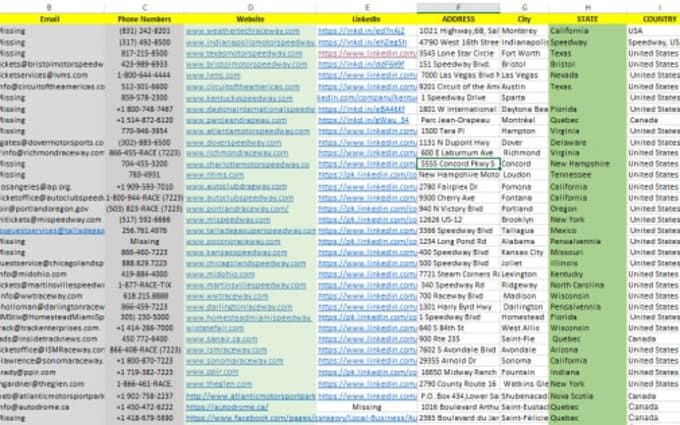Select the 'North Carolina' state cell
Screen dimensions: 680x425
(588, 285)
